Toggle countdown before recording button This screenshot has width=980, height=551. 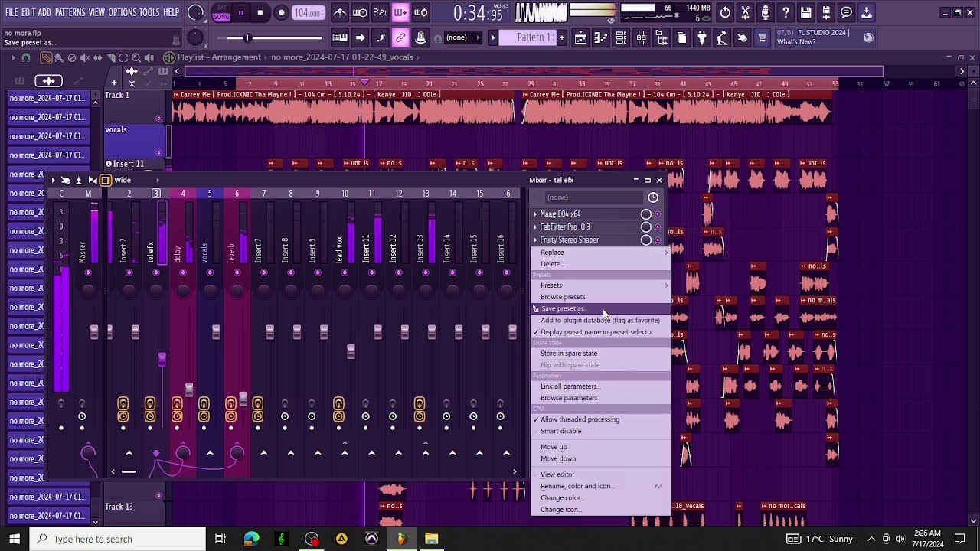380,12
